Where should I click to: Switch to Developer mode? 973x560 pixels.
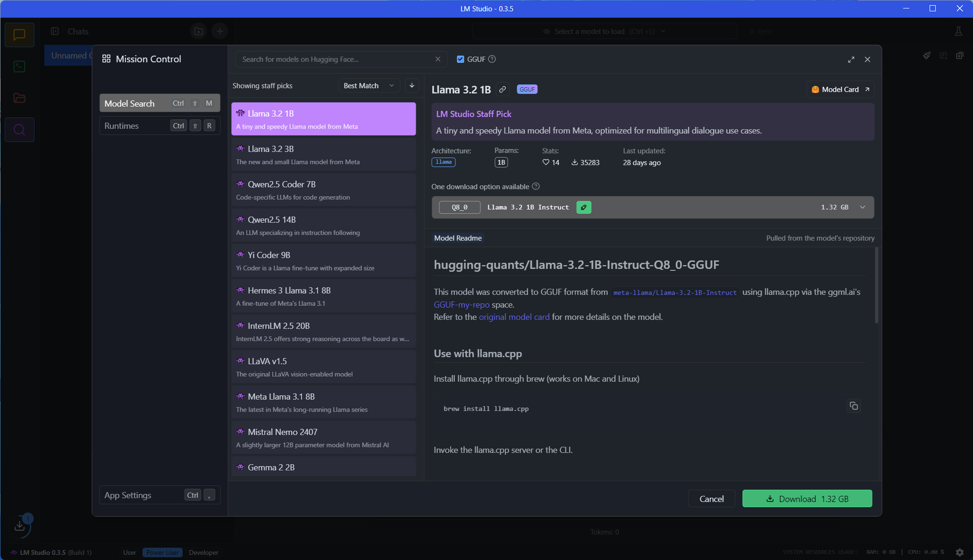(x=203, y=552)
